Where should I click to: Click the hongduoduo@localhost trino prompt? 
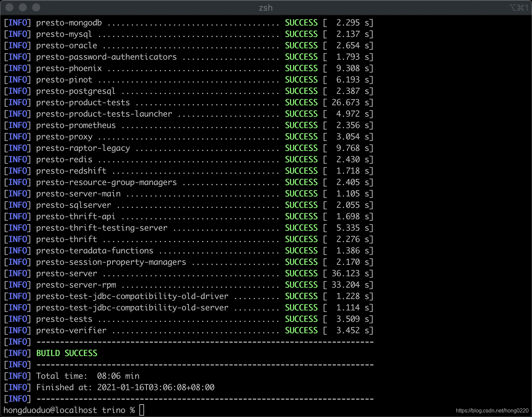[69, 410]
